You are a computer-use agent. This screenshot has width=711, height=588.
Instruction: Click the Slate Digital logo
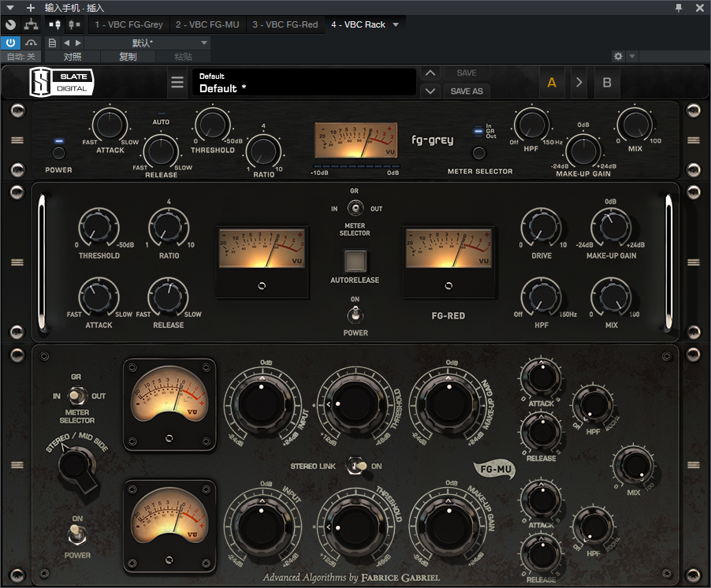pyautogui.click(x=61, y=82)
